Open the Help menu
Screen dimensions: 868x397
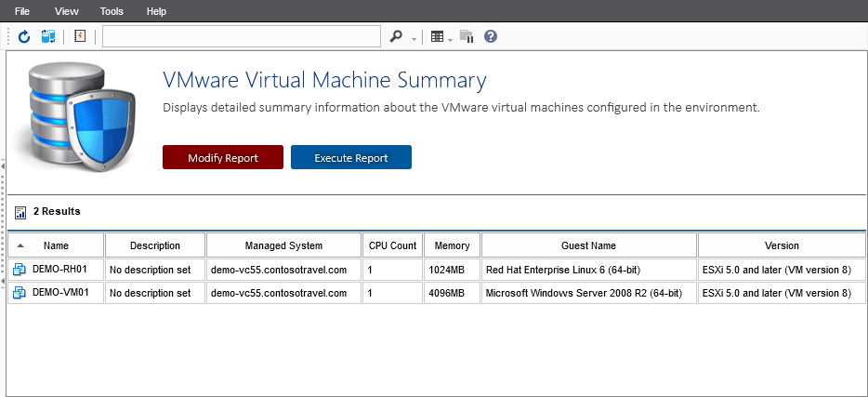click(x=156, y=11)
